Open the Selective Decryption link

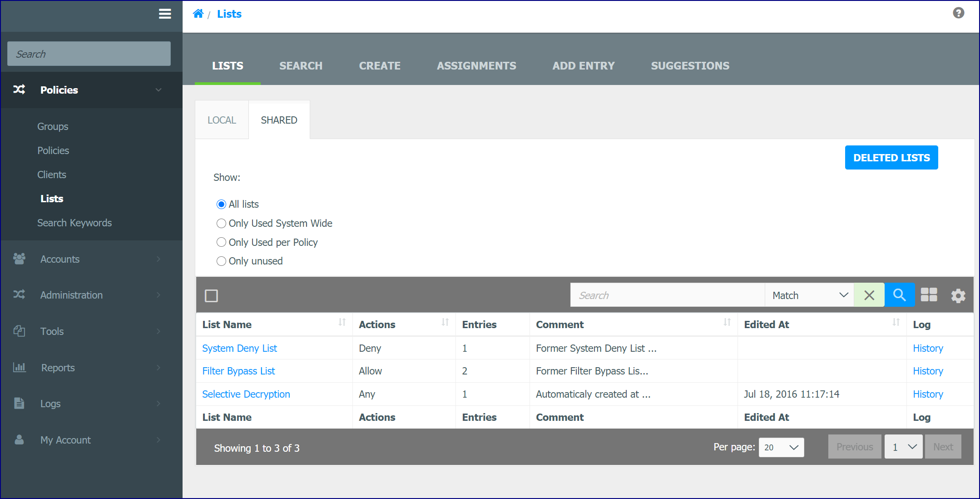point(246,394)
